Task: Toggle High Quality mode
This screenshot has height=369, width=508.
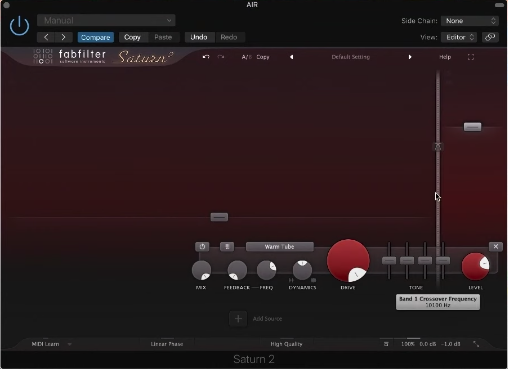Action: pyautogui.click(x=286, y=344)
